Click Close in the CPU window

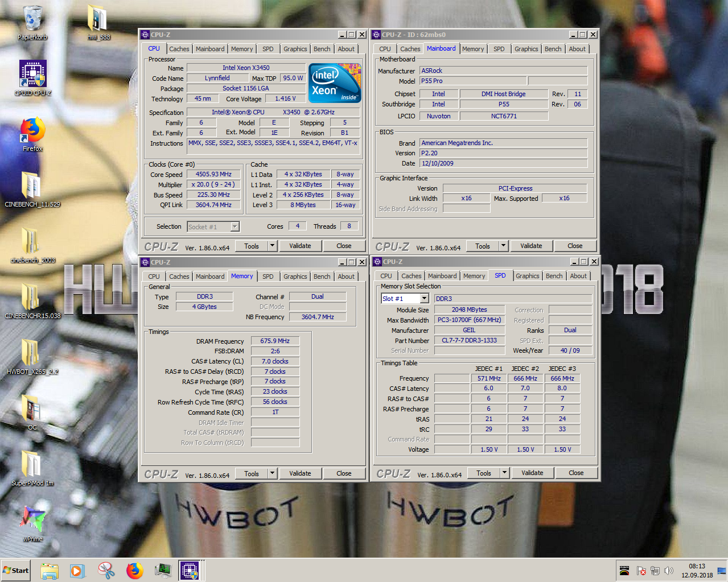click(344, 246)
